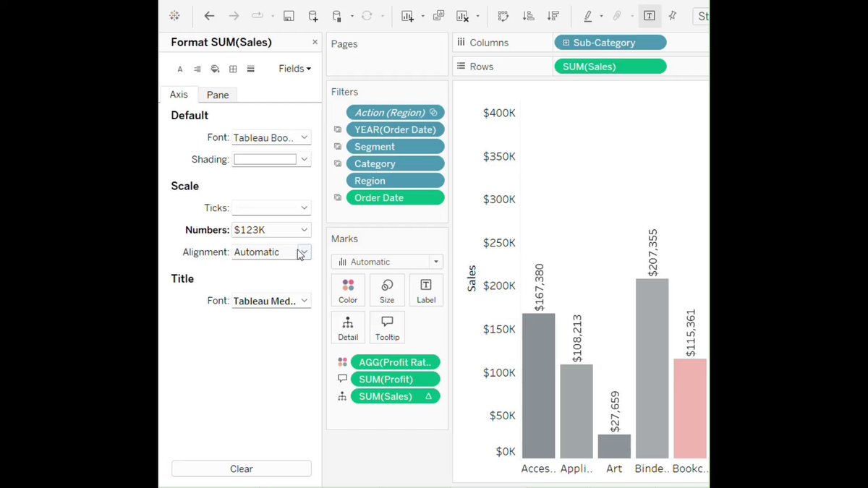Click the refresh data icon
Screen dimensions: 868x488
pyautogui.click(x=367, y=16)
